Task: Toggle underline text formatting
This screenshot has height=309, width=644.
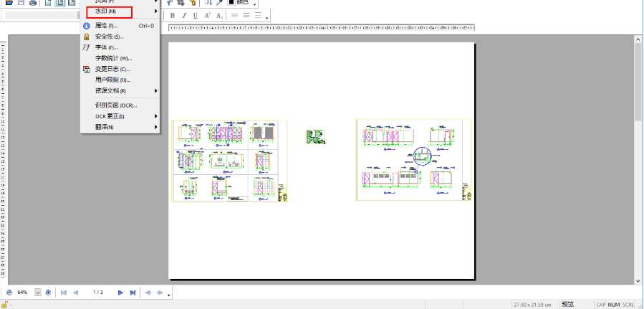Action: pos(195,16)
